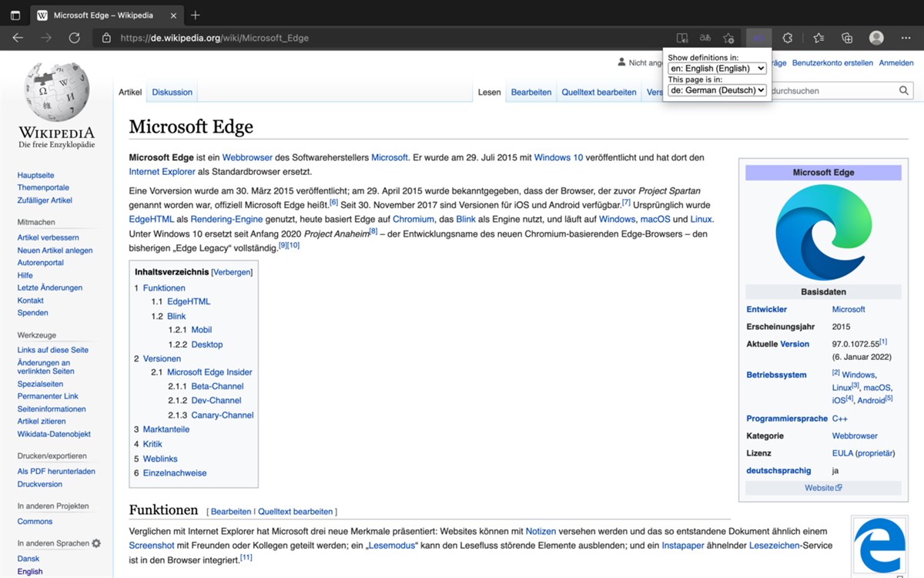
Task: Click the address bar URL
Action: coord(214,38)
